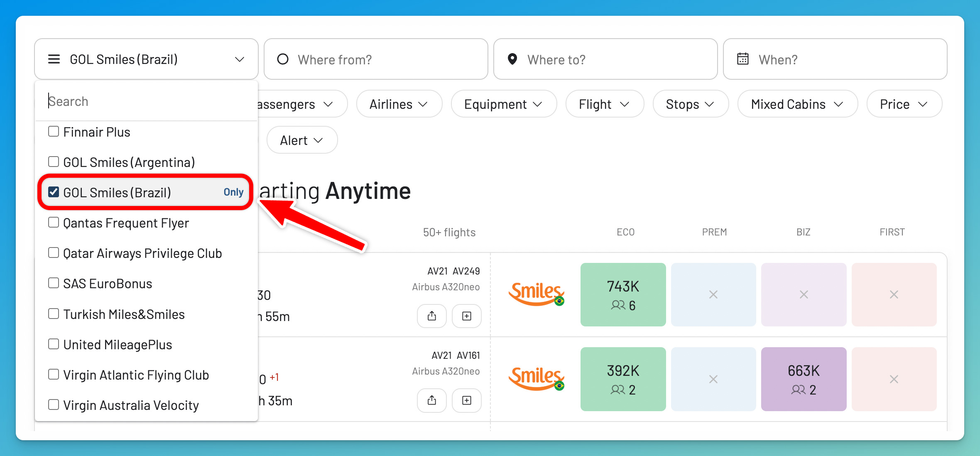This screenshot has height=456, width=980.
Task: Click the Smiles logo in the AV249 row
Action: coord(537,294)
